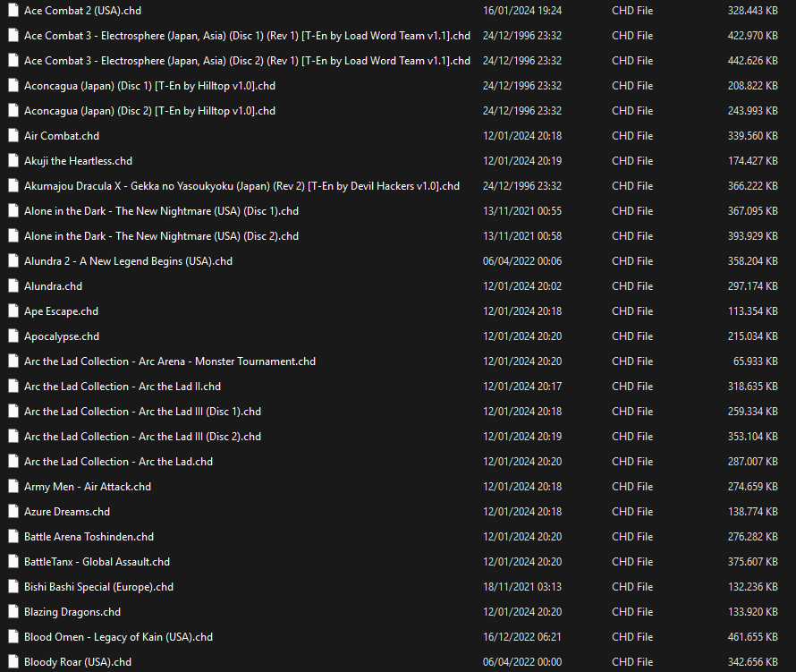The image size is (796, 672).
Task: Click the icon for Arc Arena - Monster Tournament.chd
Action: (x=13, y=362)
